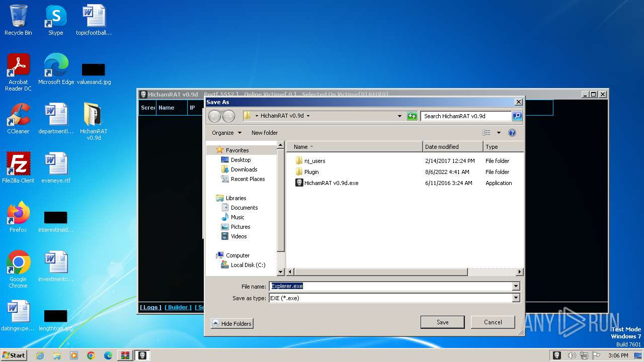
Task: Expand the HichamRAT v0.9d breadcrumb arrow
Action: click(308, 116)
